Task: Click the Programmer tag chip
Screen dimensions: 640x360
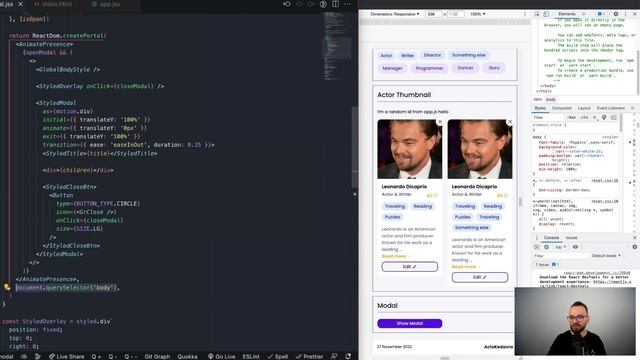Action: tap(429, 68)
